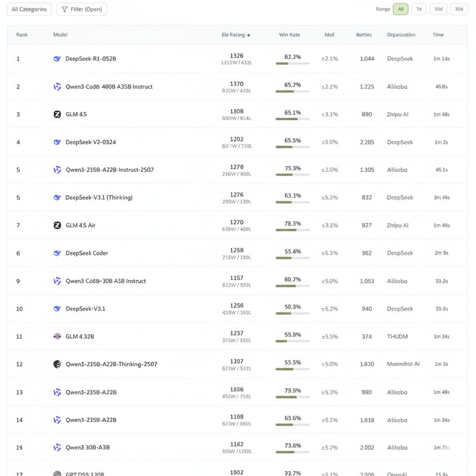
Task: Click the DeepSeek-V3.1 row whale logo at rank 10
Action: tap(57, 309)
